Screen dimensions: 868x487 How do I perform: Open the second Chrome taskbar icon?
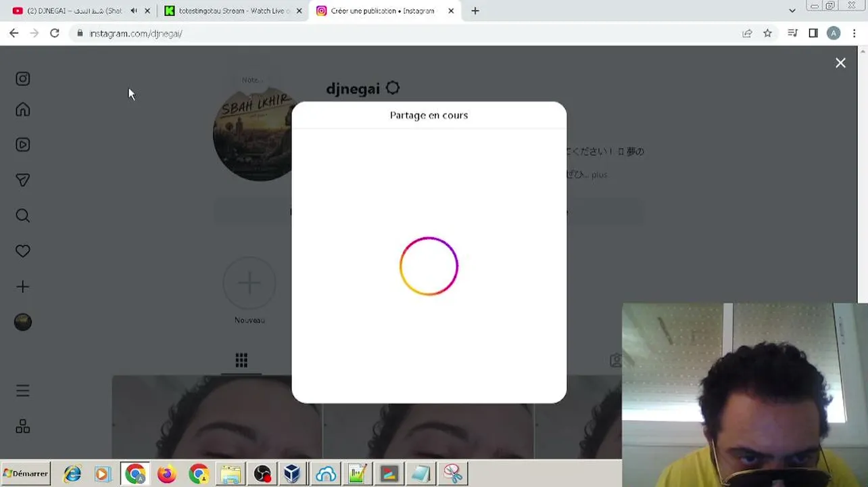(198, 474)
